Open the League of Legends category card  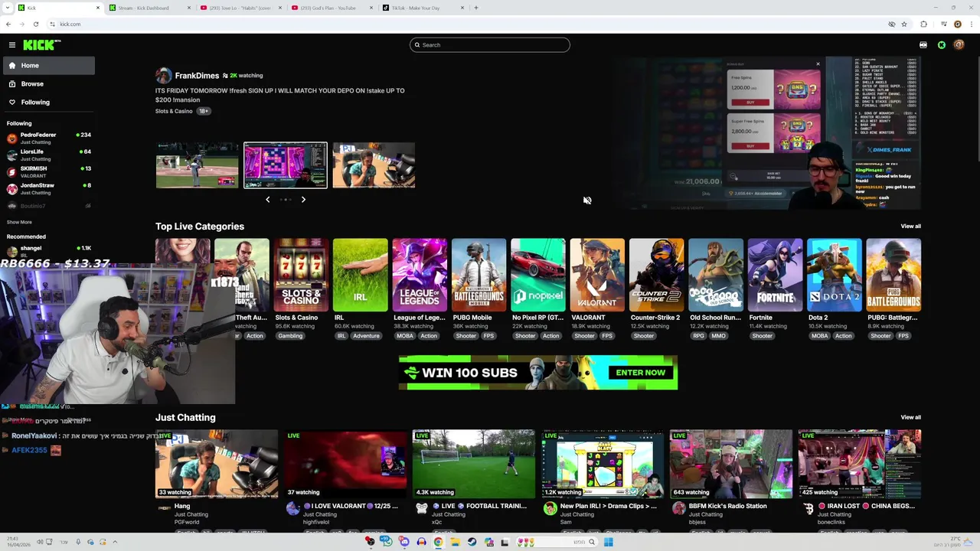[420, 275]
